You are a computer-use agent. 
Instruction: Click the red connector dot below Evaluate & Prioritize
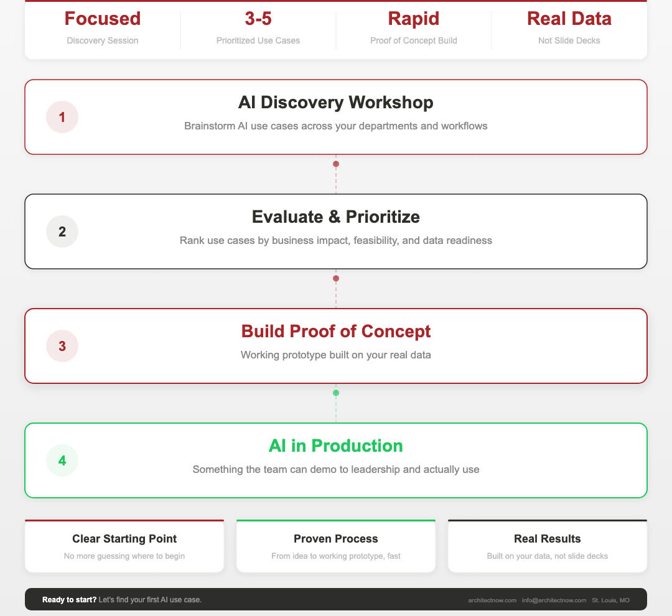click(336, 278)
